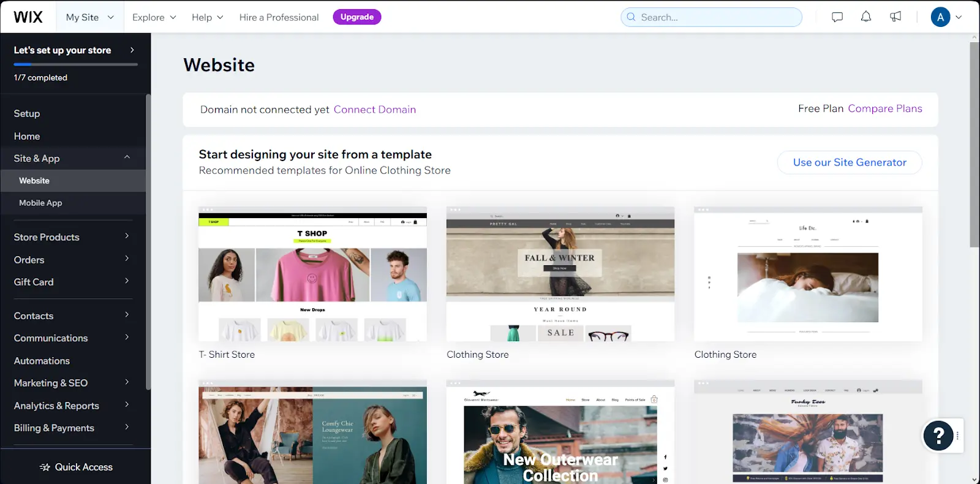Expand the Store Products menu
Screen dimensions: 980x484
(73, 237)
